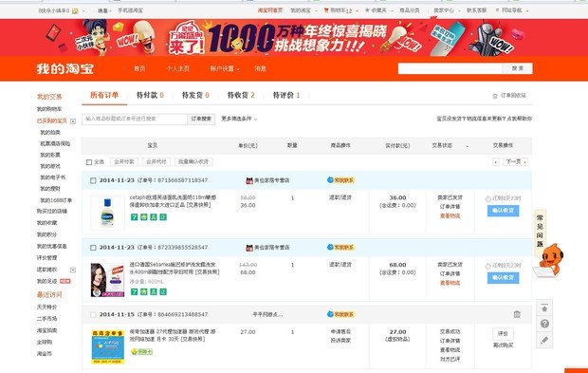
Task: Switch to the 待发货 tab
Action: click(x=195, y=95)
